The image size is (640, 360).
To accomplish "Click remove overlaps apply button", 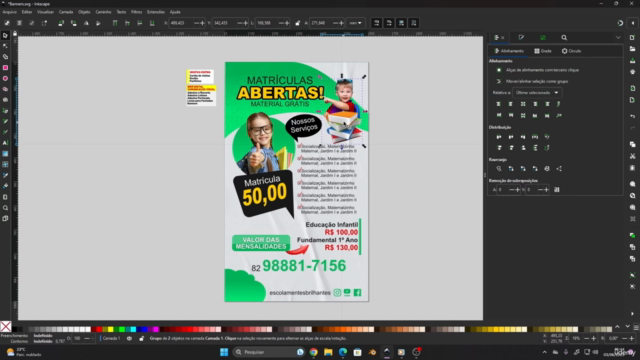I will pyautogui.click(x=557, y=190).
